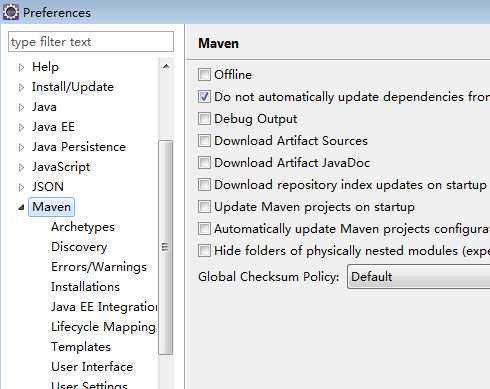Click the tree scrollbar up arrow
Image resolution: width=490 pixels, height=389 pixels.
pos(166,67)
